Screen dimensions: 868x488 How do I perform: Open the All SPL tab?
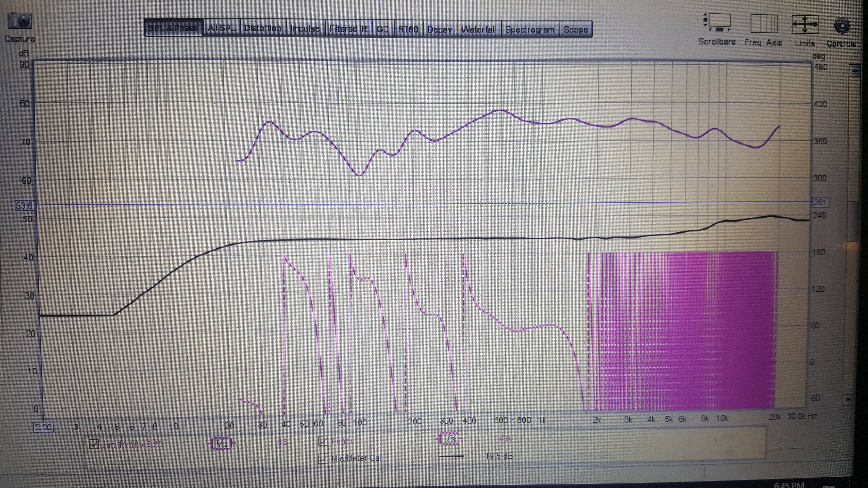[221, 28]
